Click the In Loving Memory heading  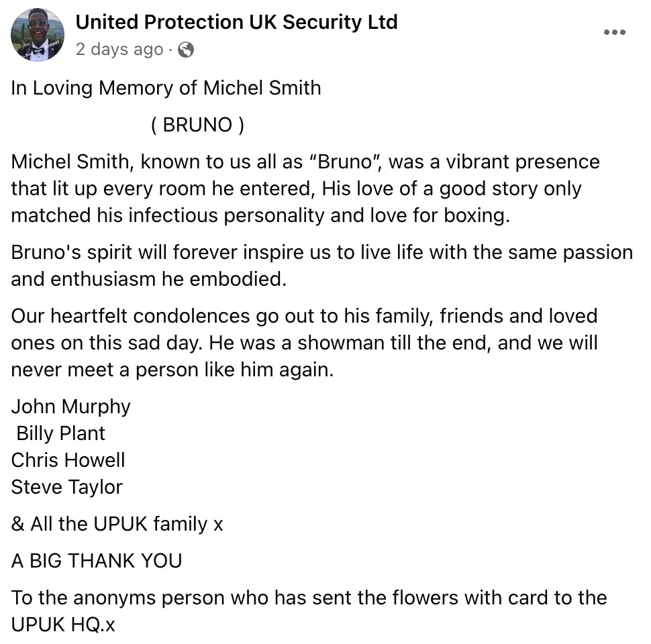166,87
